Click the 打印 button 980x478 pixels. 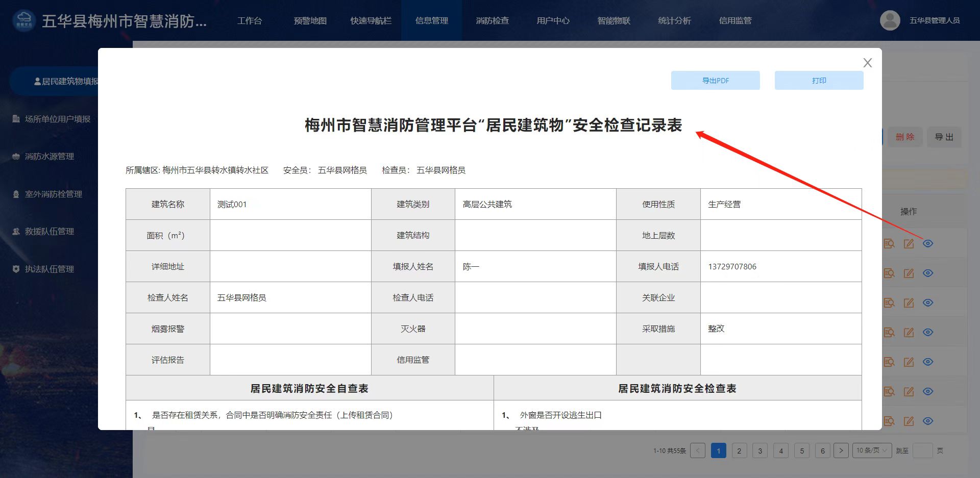coord(819,81)
